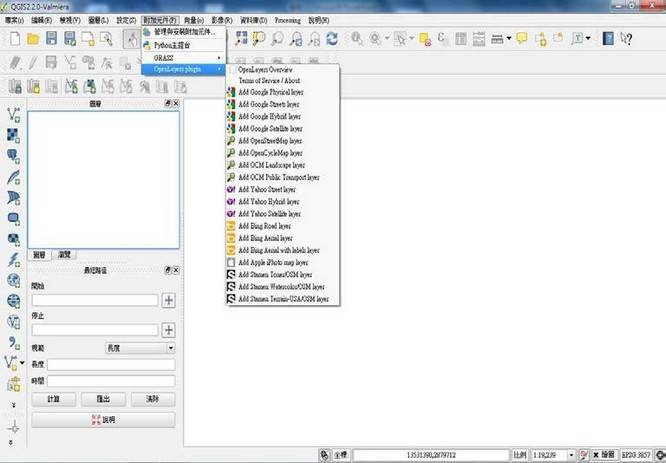Click the zoom to selection icon
Image resolution: width=666 pixels, height=463 pixels.
coord(259,39)
